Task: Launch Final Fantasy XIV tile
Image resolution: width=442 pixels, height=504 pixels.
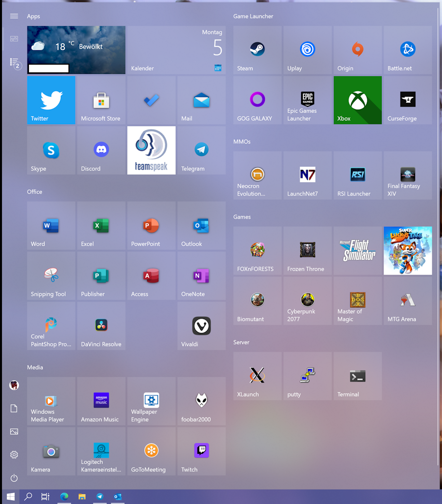Action: [408, 175]
